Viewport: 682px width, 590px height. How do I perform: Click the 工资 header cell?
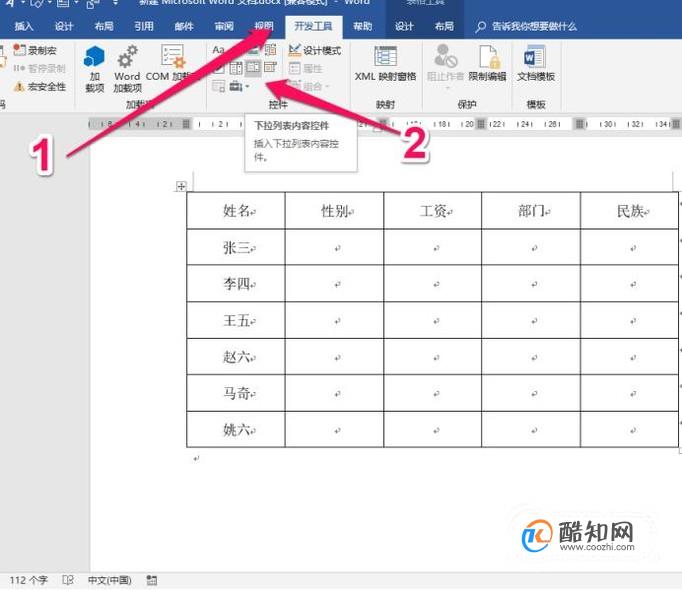tap(432, 211)
